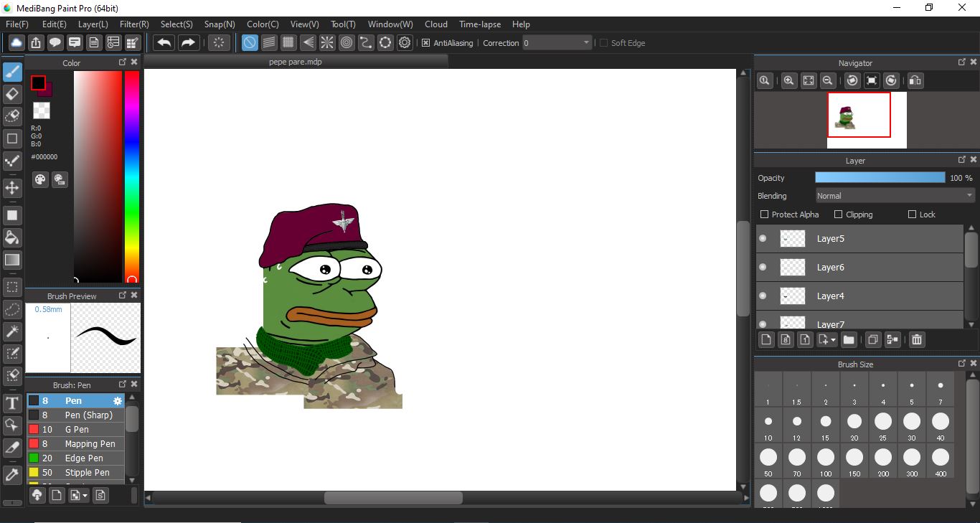Image resolution: width=980 pixels, height=523 pixels.
Task: Add a new layer with the blank page icon
Action: tap(766, 340)
